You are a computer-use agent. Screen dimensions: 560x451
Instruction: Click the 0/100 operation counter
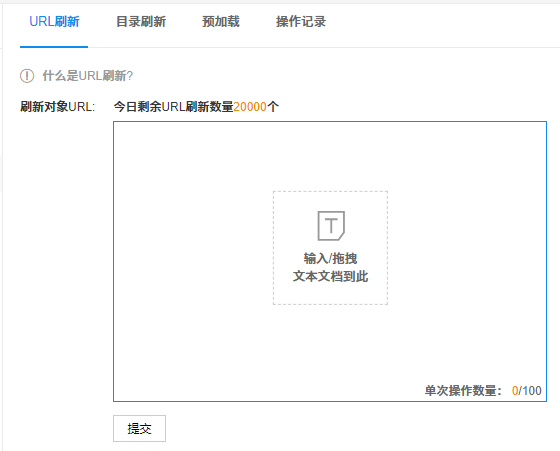coord(526,391)
